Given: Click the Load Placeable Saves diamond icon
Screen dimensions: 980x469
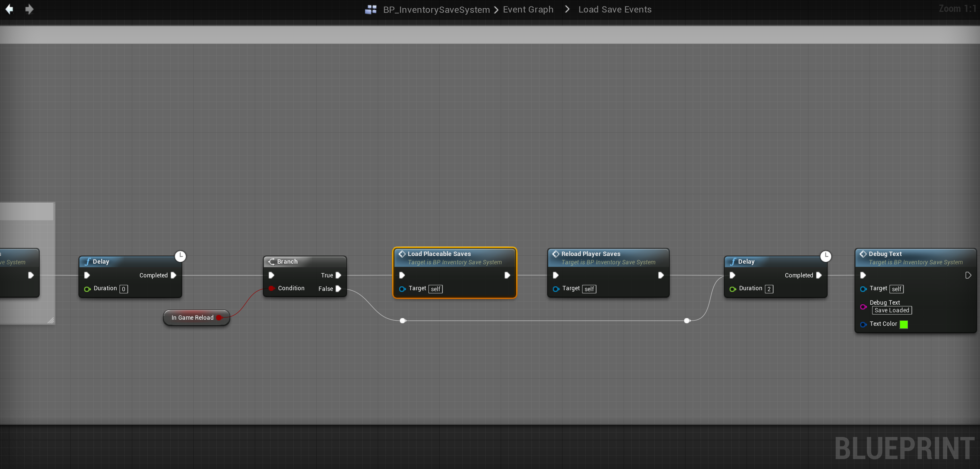Looking at the screenshot, I should (402, 254).
